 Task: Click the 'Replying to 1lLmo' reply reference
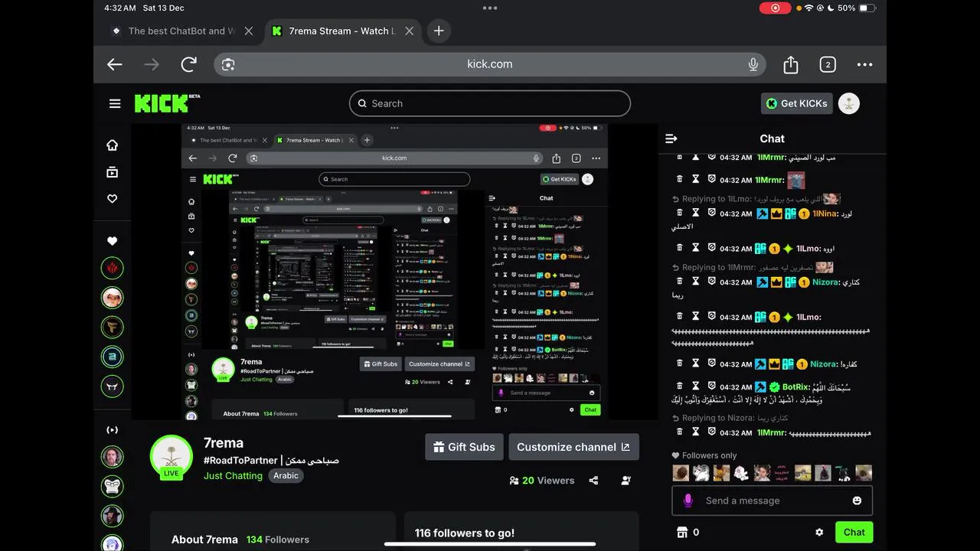click(x=756, y=199)
